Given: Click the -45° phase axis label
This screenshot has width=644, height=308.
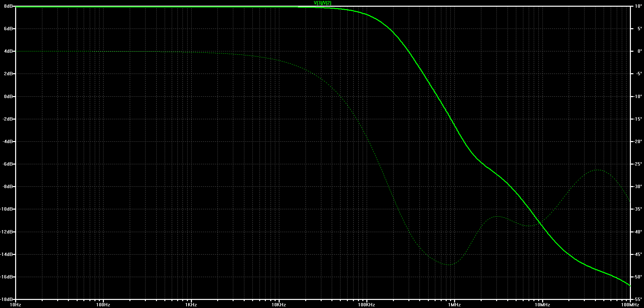Looking at the screenshot, I should [638, 254].
